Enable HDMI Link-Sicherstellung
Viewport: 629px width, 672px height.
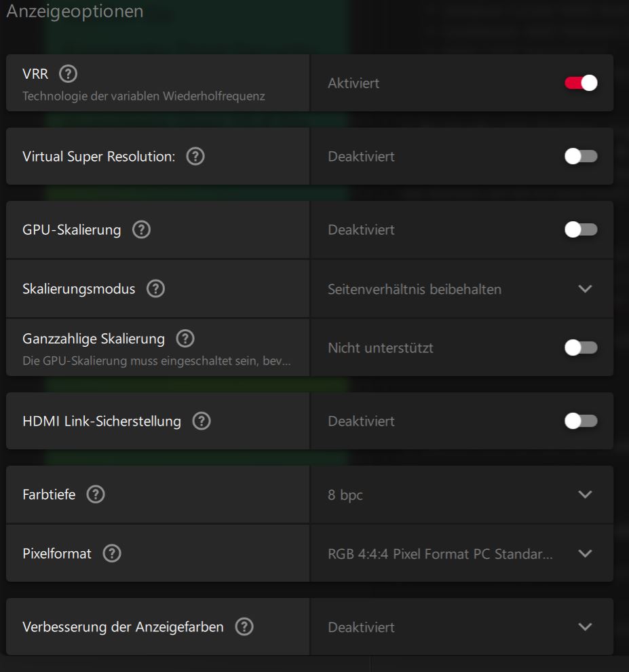coord(580,421)
